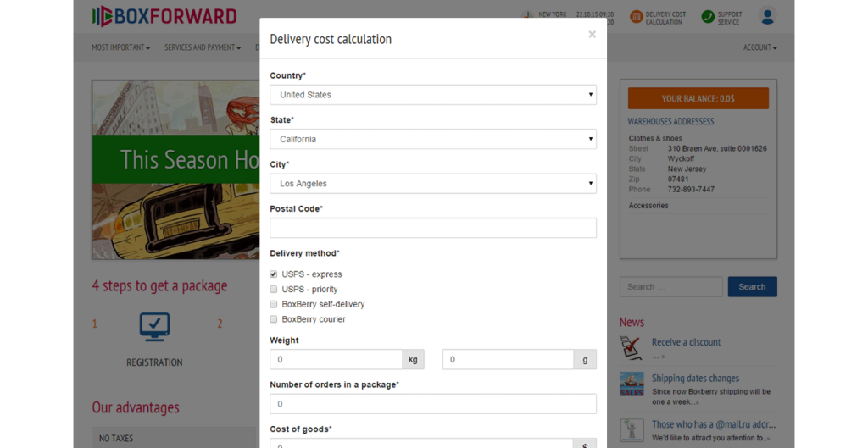Click the phone number 732-893-7447
Screen dimensions: 868x448
tap(691, 189)
